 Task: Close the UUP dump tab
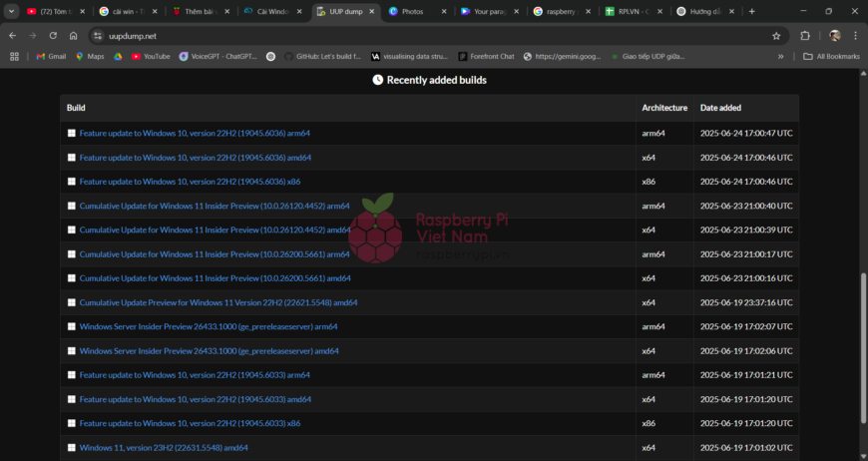point(371,11)
